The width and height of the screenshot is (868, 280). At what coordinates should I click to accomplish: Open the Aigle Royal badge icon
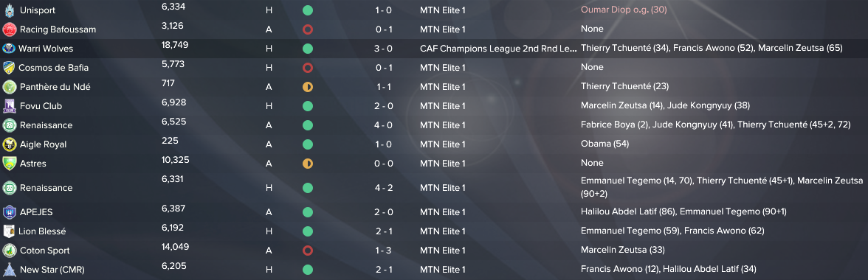(10, 144)
